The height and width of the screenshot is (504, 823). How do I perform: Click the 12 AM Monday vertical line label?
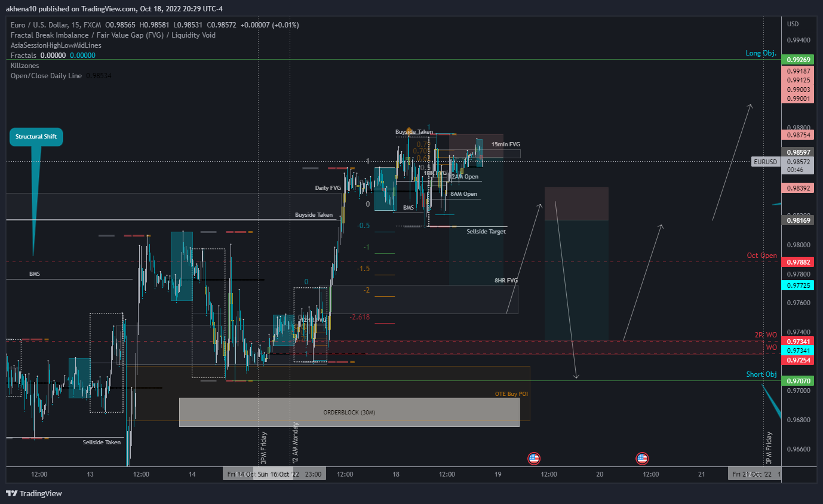(x=295, y=443)
